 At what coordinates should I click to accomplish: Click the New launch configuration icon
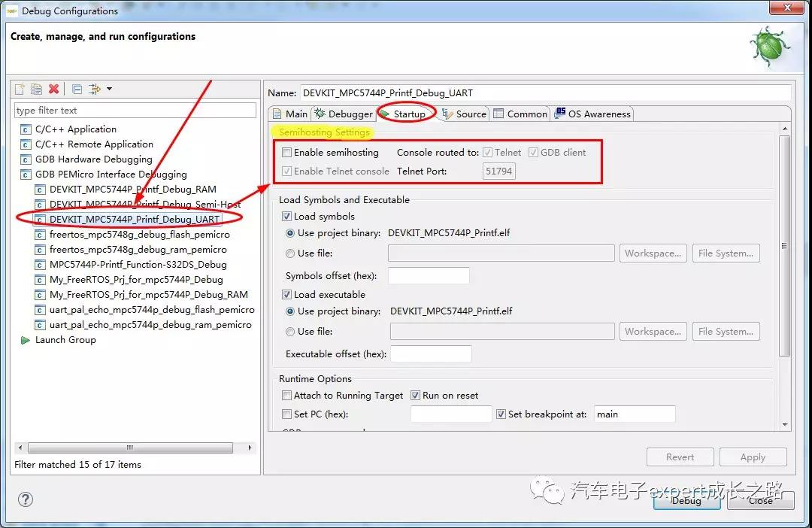[x=20, y=89]
